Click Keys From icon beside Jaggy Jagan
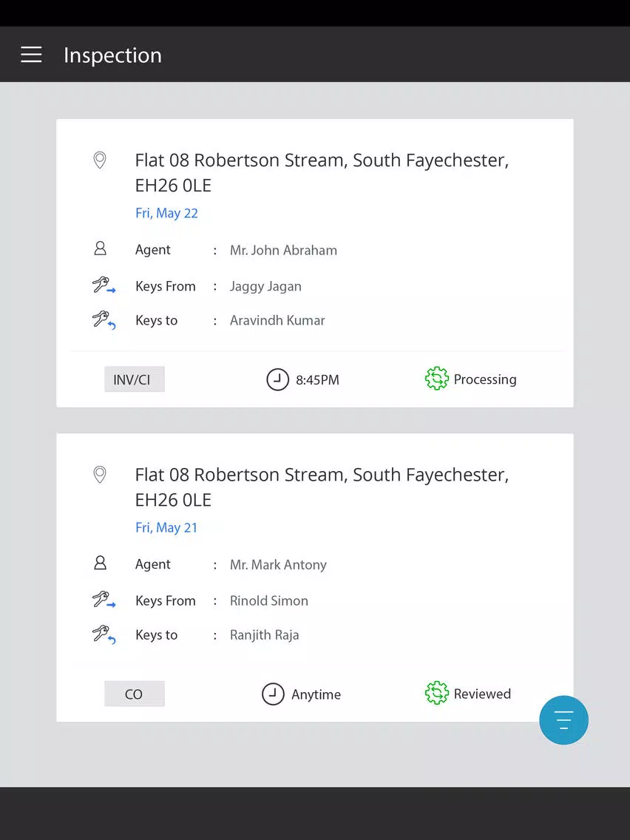This screenshot has height=840, width=630. (x=104, y=285)
